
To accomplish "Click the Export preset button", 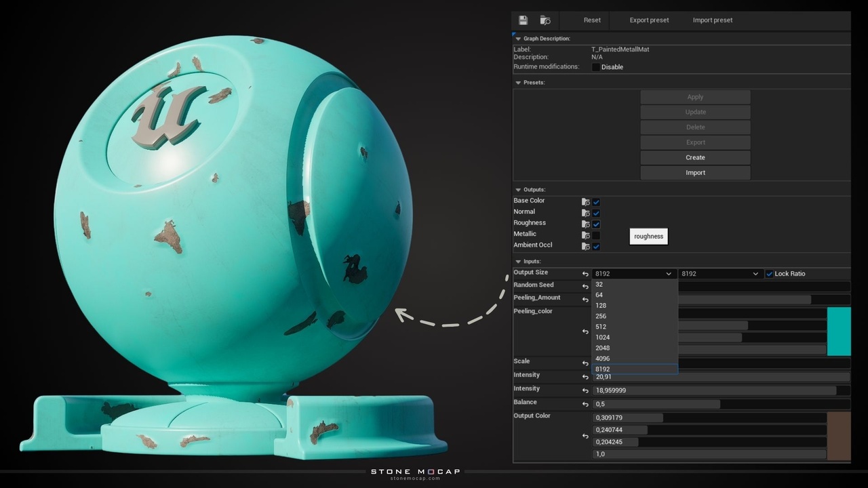I will pyautogui.click(x=649, y=20).
